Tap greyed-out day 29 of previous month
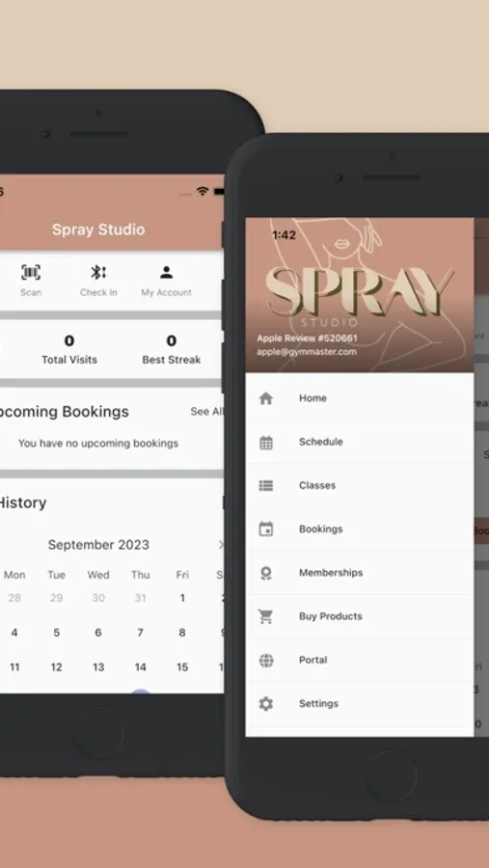Screen dimensions: 489x868 point(57,598)
